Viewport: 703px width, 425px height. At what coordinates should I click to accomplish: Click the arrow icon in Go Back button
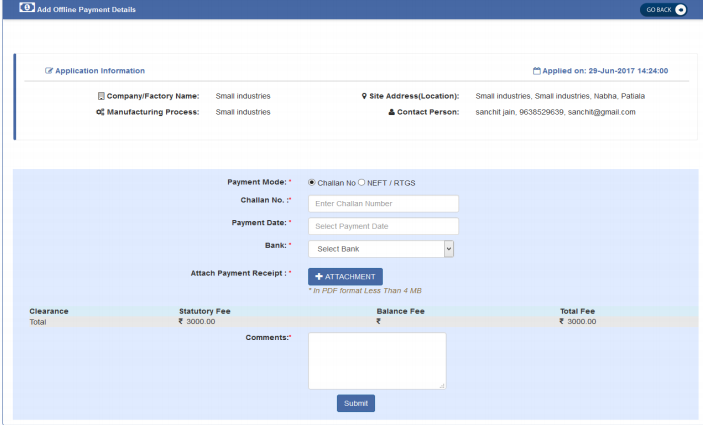click(681, 9)
